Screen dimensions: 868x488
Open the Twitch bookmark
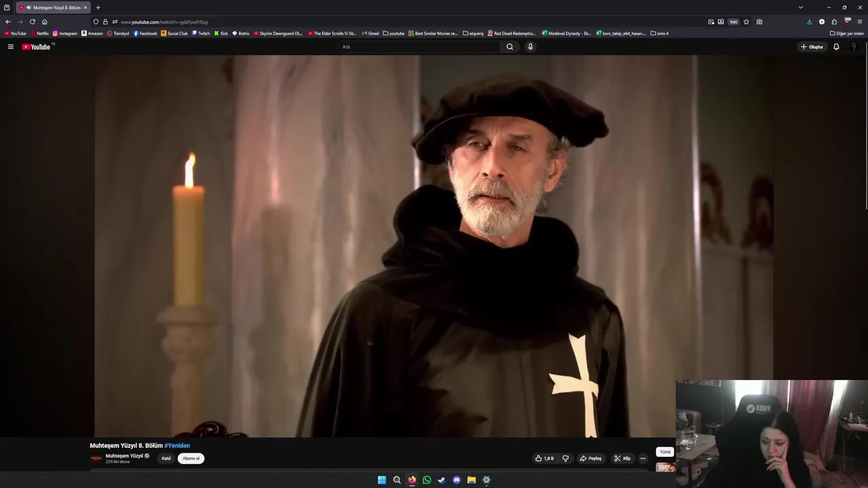[201, 33]
